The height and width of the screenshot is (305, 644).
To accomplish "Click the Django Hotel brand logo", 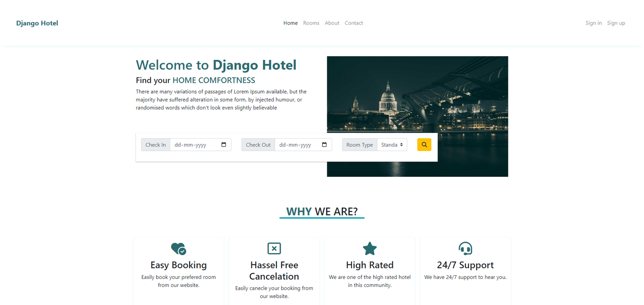I will (x=37, y=23).
